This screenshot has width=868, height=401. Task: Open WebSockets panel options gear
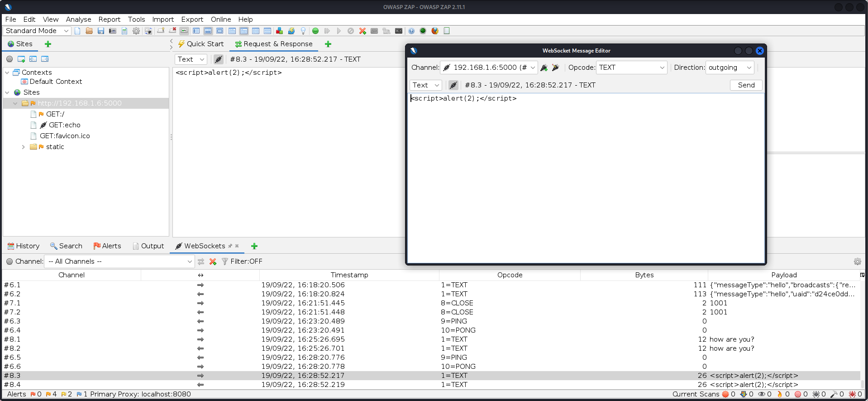point(857,261)
